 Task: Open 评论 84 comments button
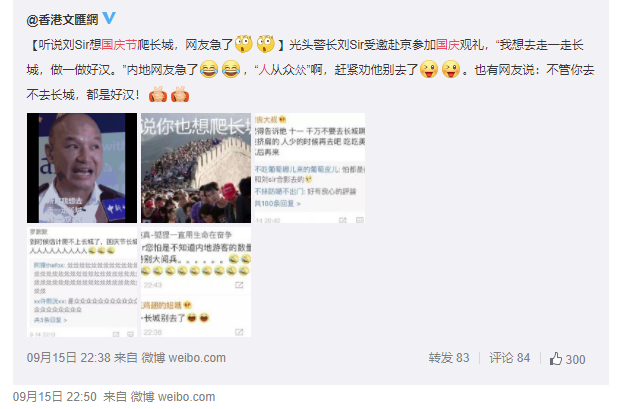(x=509, y=358)
